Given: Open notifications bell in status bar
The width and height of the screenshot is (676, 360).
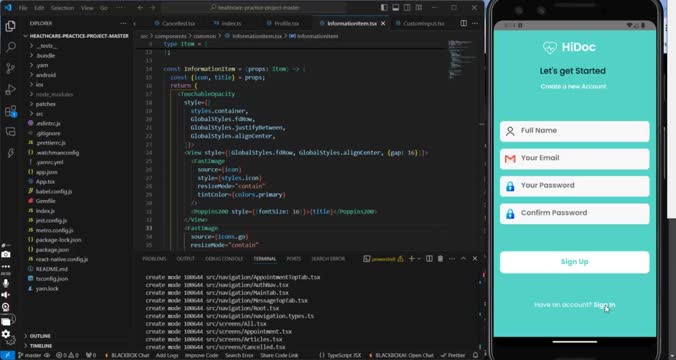Looking at the screenshot, I should (x=475, y=356).
